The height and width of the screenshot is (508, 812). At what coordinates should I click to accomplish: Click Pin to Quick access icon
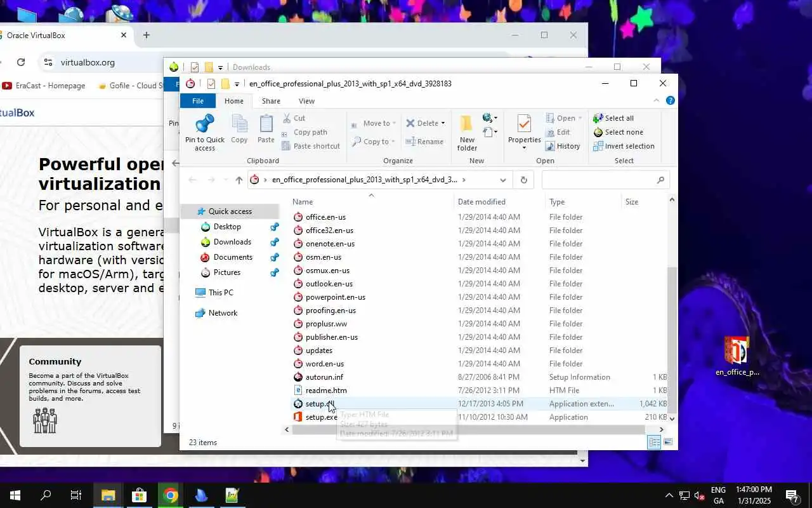pyautogui.click(x=204, y=133)
